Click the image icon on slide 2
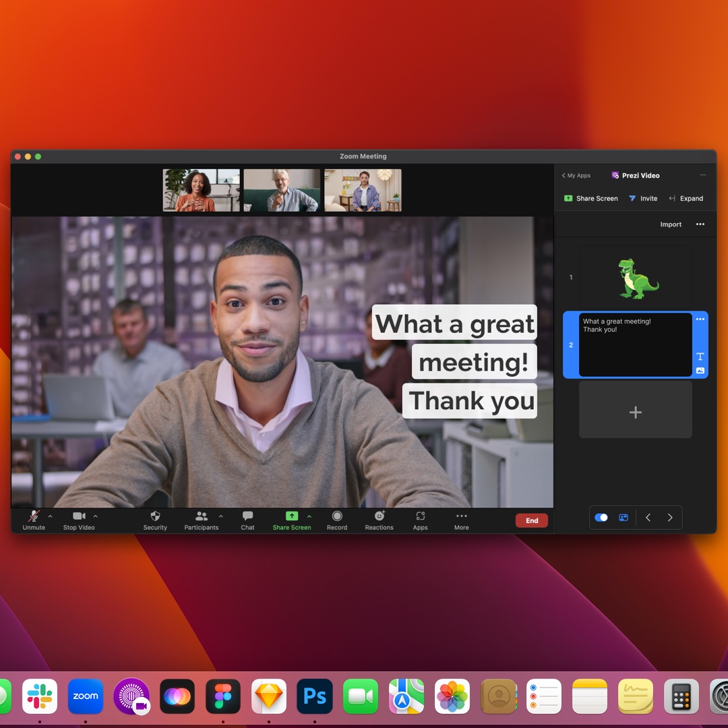Image resolution: width=728 pixels, height=728 pixels. pos(700,371)
